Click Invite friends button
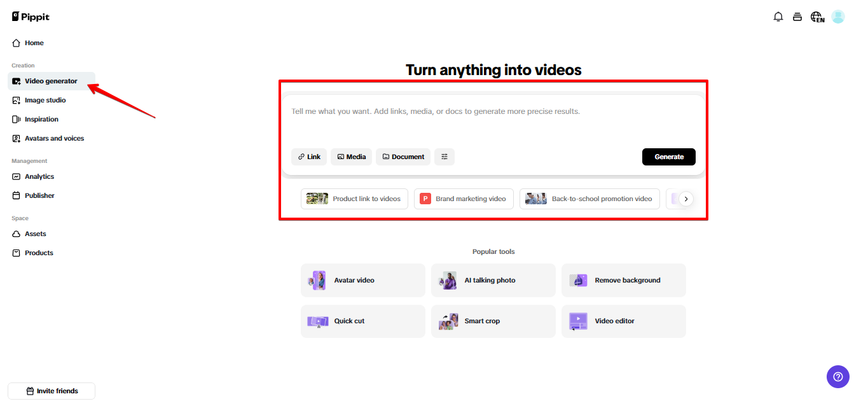Image resolution: width=868 pixels, height=406 pixels. (x=52, y=391)
